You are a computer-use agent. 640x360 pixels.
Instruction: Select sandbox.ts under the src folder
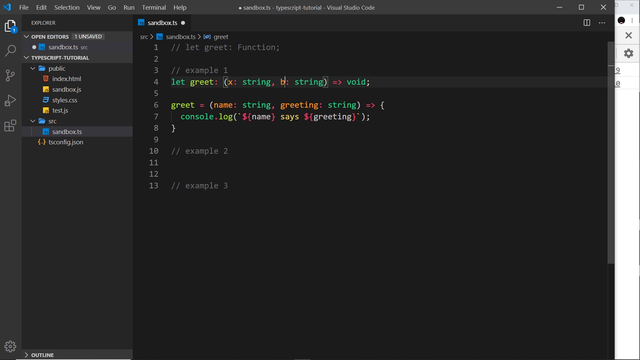pos(67,132)
